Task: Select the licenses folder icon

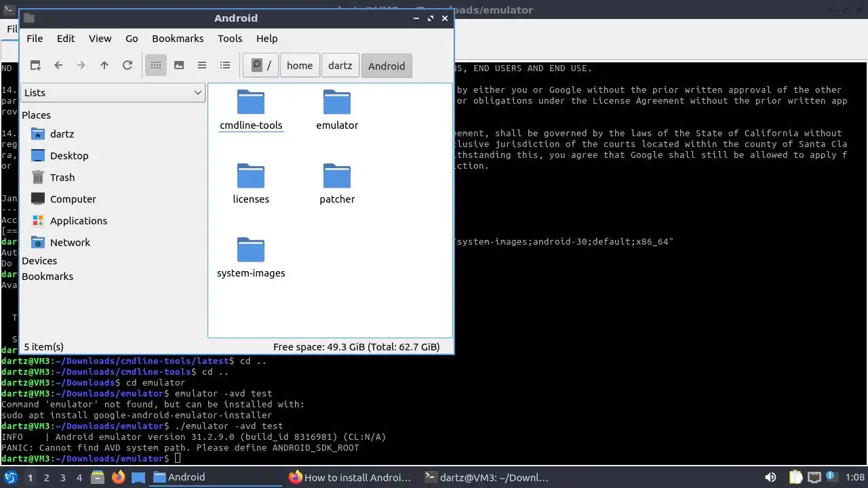Action: (251, 176)
